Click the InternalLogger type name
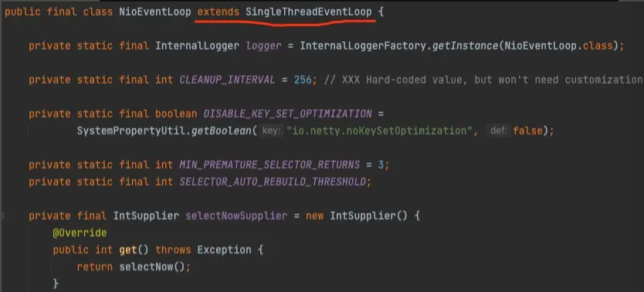The image size is (644, 292). (197, 46)
